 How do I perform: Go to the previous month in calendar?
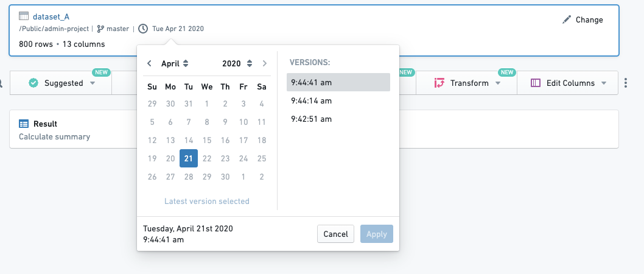150,63
